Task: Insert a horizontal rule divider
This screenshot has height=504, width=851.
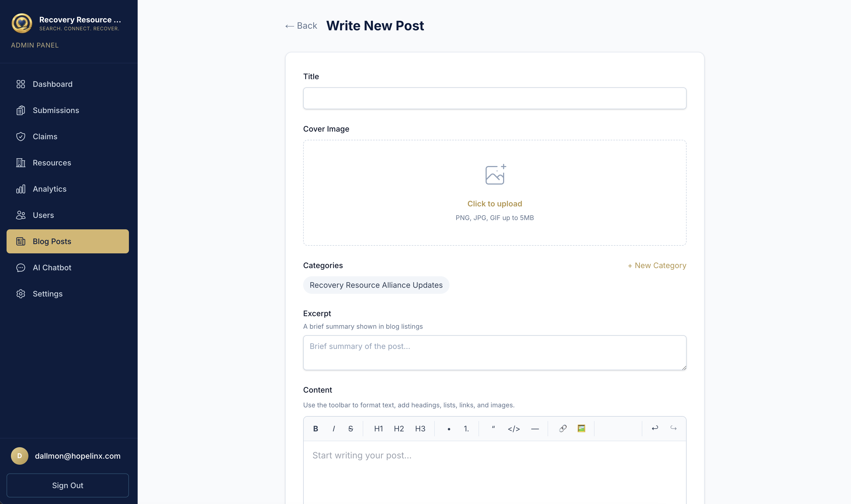Action: coord(535,429)
